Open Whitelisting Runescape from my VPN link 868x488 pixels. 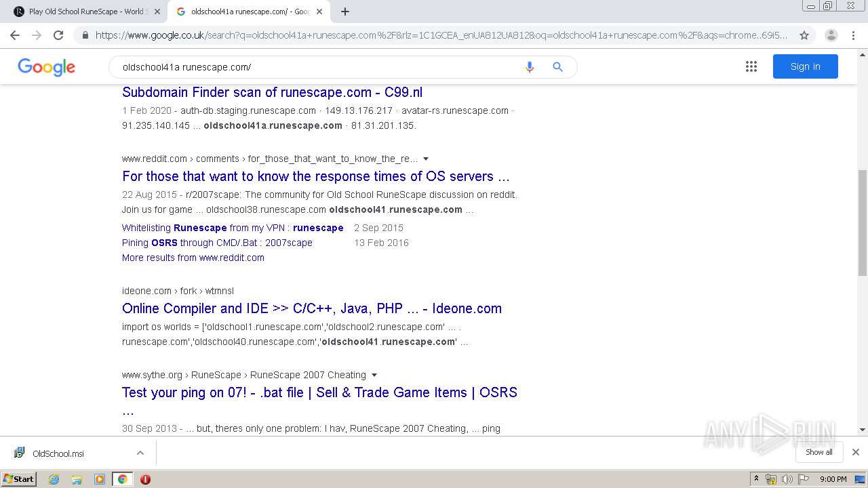(233, 228)
